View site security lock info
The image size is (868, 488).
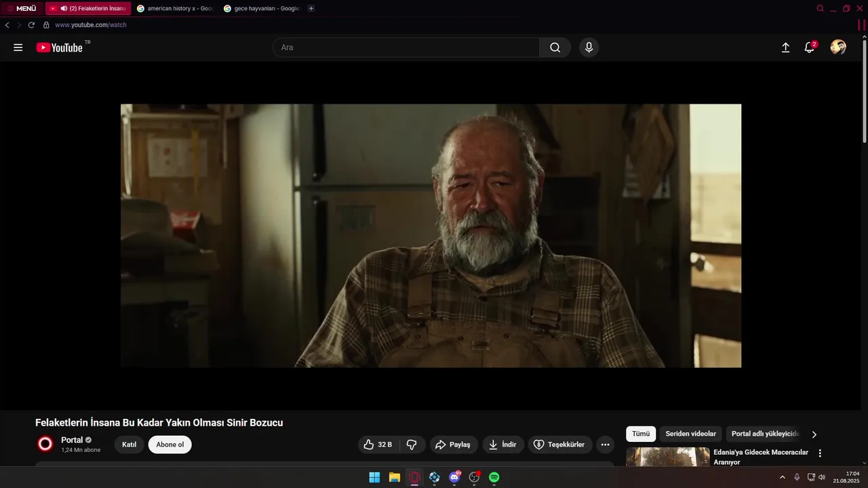[46, 25]
